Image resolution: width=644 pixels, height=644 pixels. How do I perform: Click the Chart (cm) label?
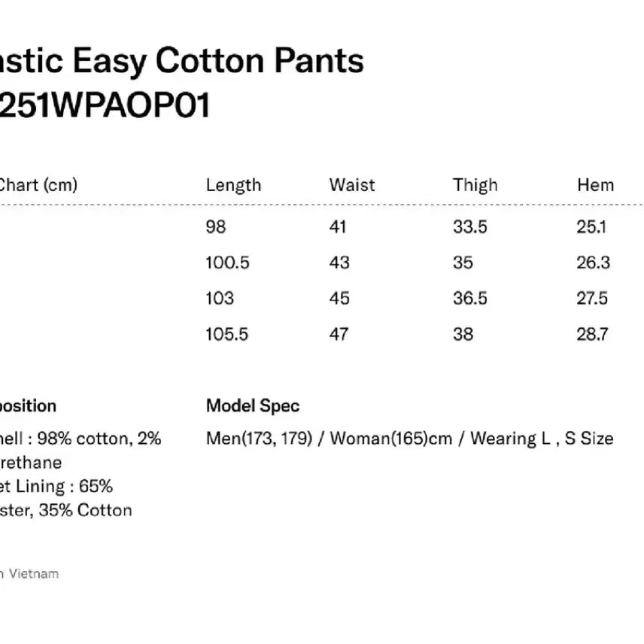(38, 185)
